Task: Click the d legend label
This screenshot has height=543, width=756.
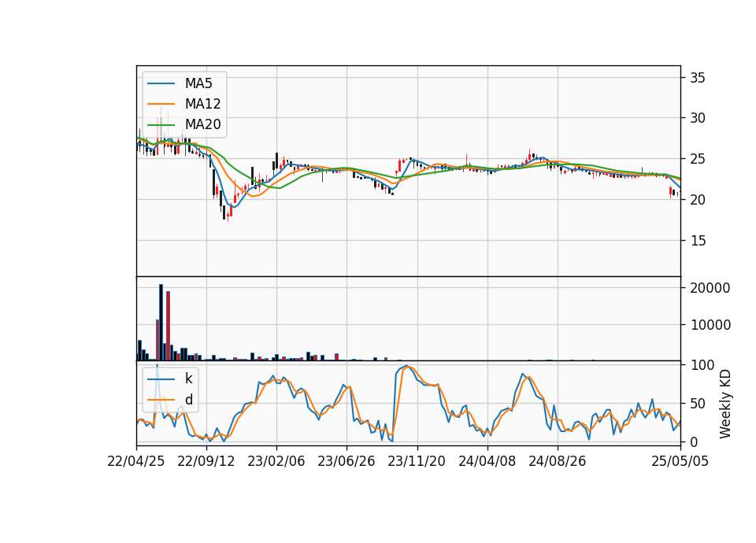Action: (x=189, y=400)
